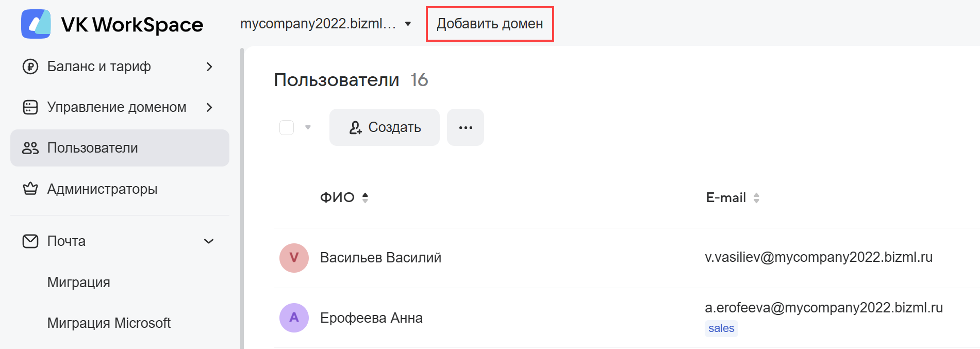Open the selection options arrow beside checkbox

point(308,127)
